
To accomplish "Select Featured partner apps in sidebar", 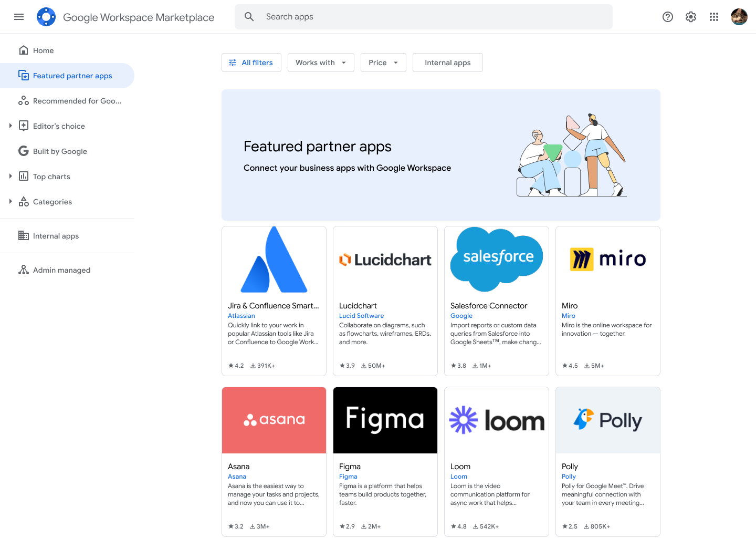I will (67, 76).
